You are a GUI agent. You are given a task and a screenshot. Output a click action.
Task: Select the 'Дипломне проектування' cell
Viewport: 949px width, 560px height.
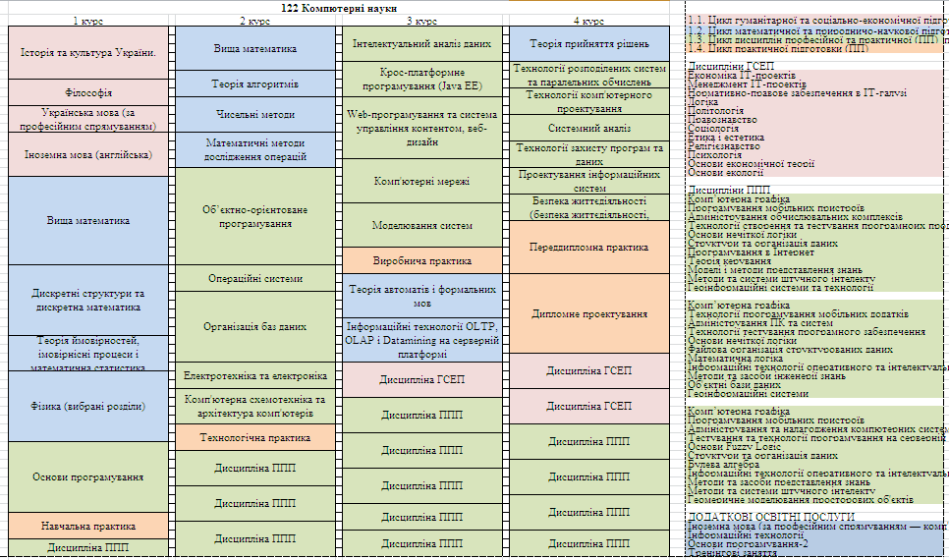pos(588,313)
